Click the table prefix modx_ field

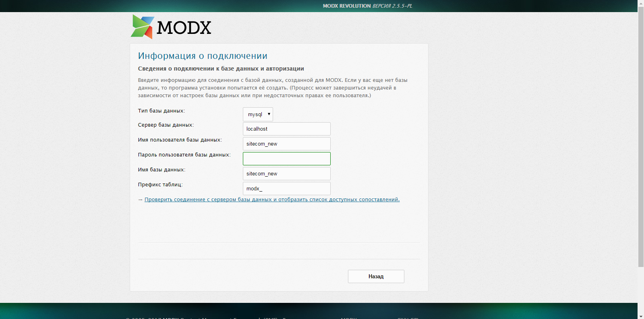(x=287, y=189)
